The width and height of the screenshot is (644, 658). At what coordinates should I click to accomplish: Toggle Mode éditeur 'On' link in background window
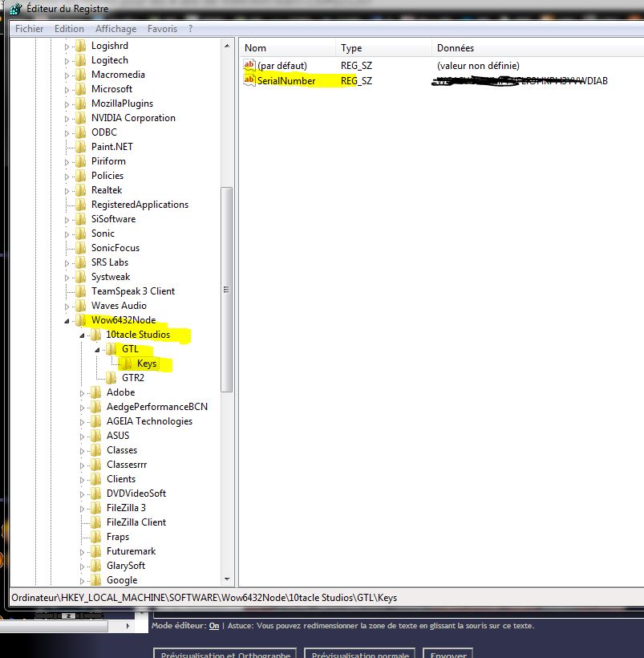(214, 626)
